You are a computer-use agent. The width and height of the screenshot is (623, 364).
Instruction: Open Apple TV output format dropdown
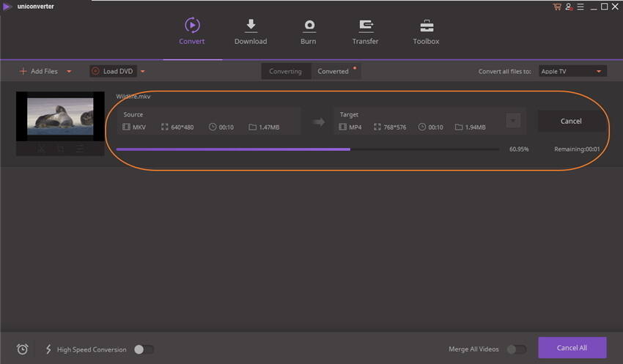click(572, 72)
